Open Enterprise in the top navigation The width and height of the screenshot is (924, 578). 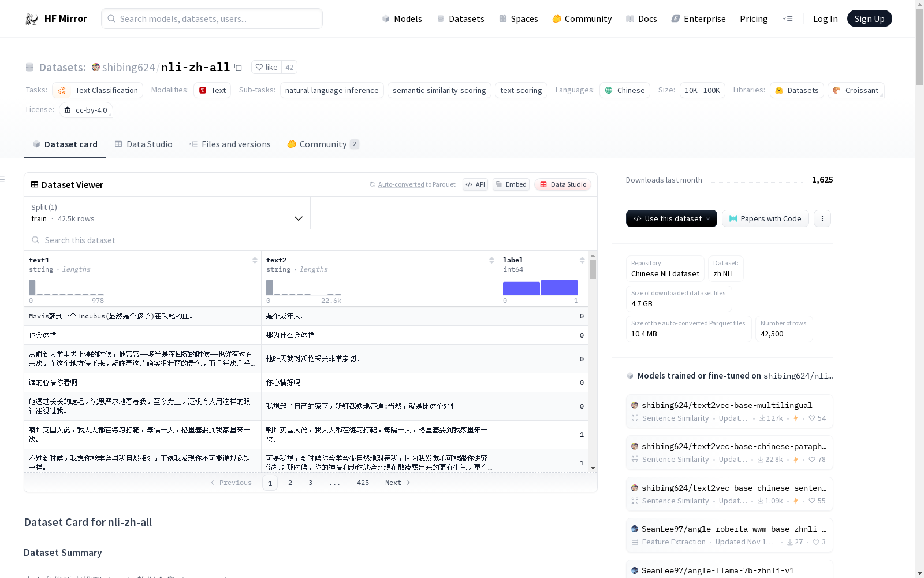click(x=699, y=18)
